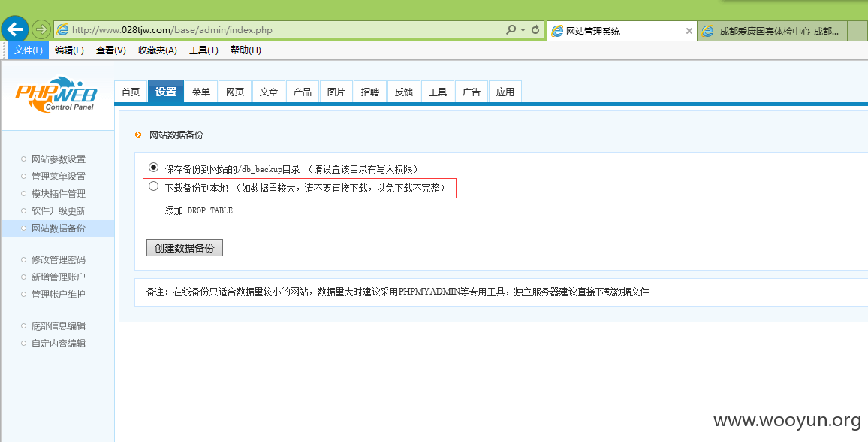Click the browser Forward arrow button
Viewport: 868px width, 442px height.
coord(41,29)
